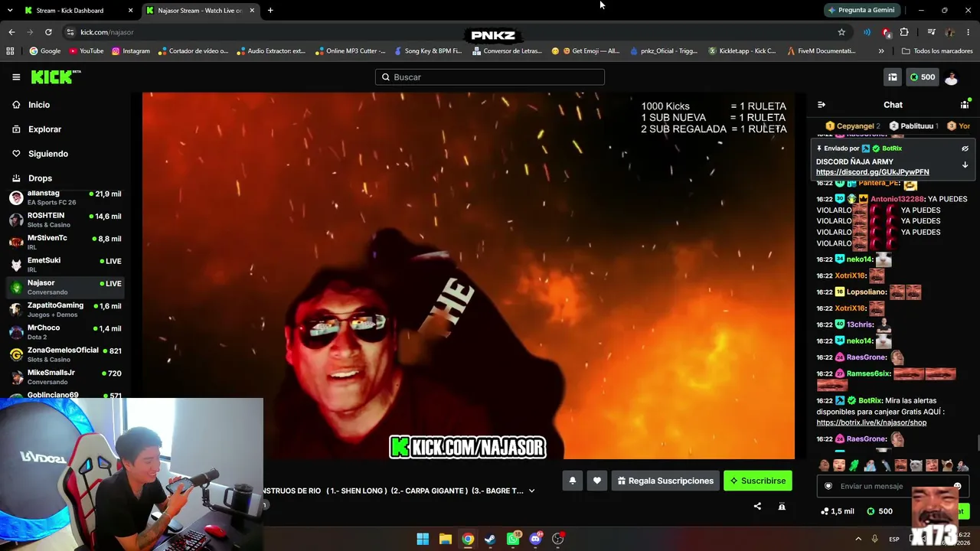Open the chat identity shield icon
Image resolution: width=980 pixels, height=551 pixels.
point(828,486)
